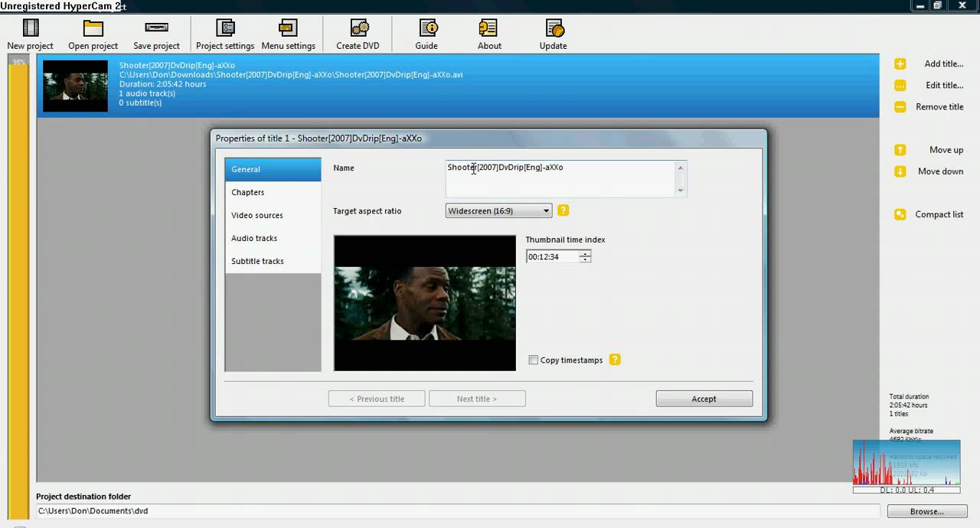
Task: Click the Compact list label
Action: [939, 214]
